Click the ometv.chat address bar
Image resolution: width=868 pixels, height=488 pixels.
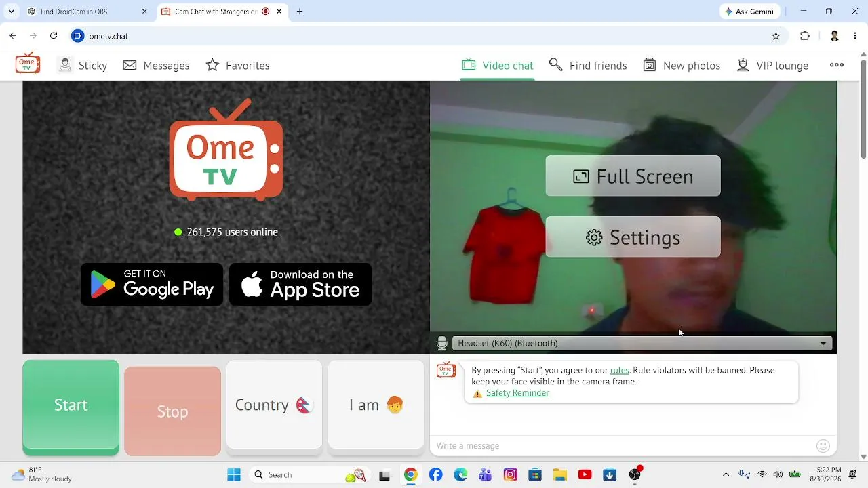427,36
